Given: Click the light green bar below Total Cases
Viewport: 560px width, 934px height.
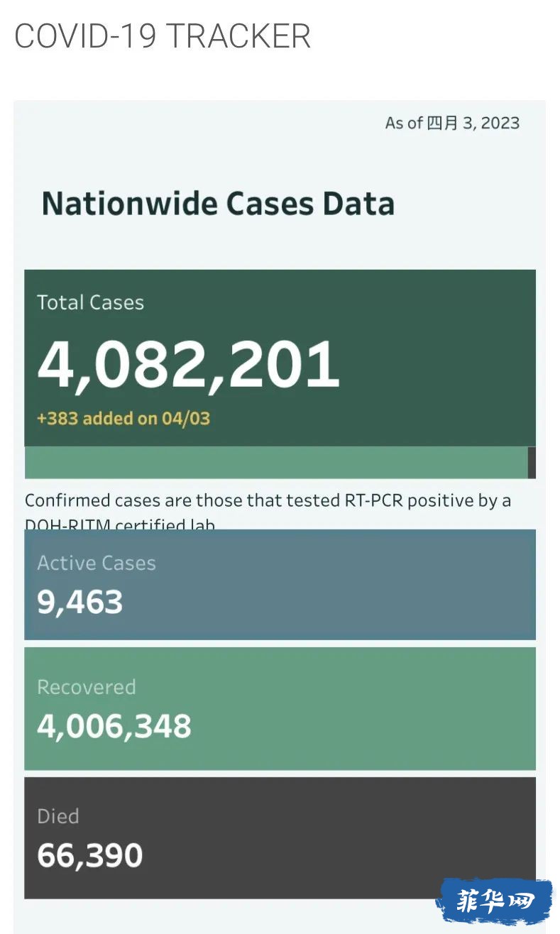Looking at the screenshot, I should pos(275,463).
